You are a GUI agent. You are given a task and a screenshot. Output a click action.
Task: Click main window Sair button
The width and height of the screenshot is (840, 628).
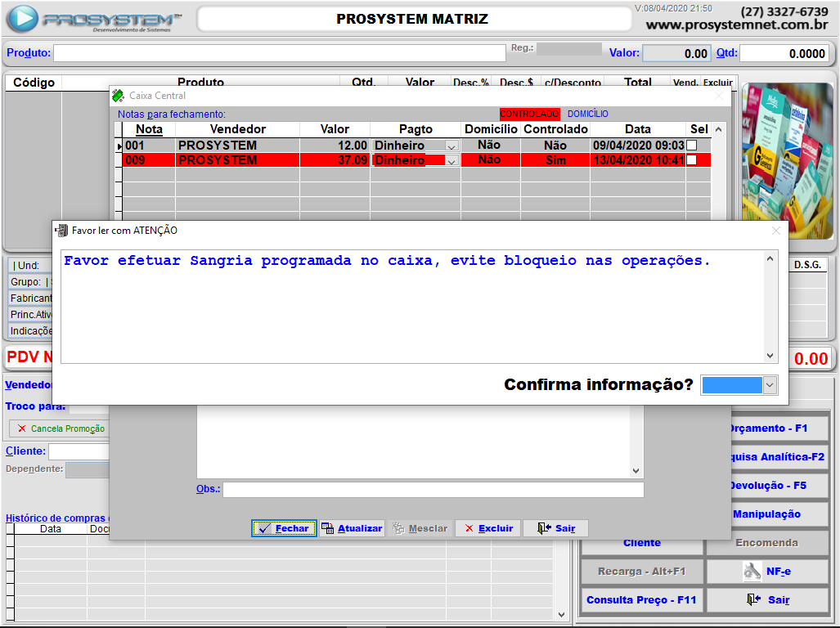tap(767, 600)
